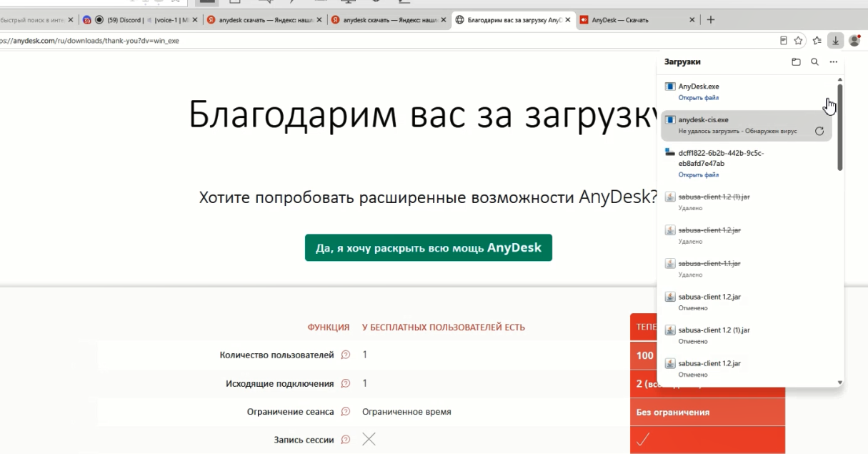Click the cross mark in Запись сессии row
This screenshot has height=454, width=868.
[369, 439]
